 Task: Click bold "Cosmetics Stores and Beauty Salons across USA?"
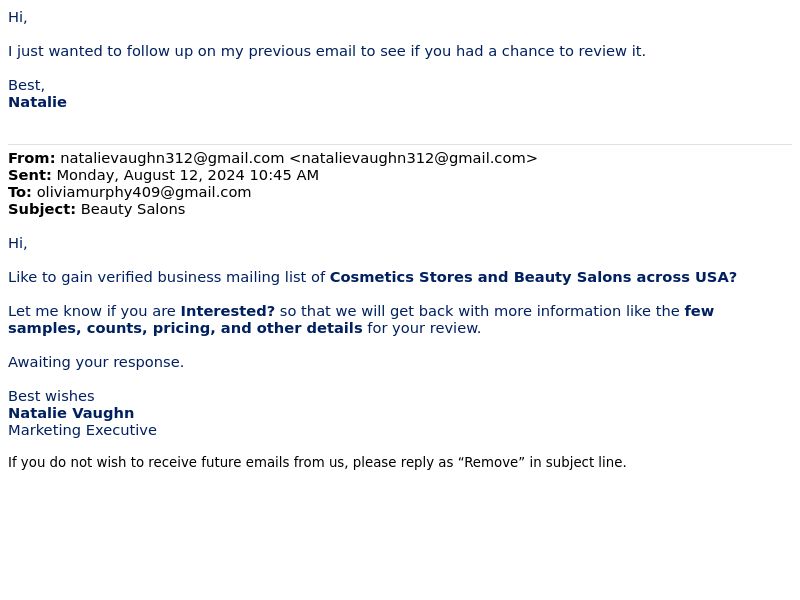point(533,277)
